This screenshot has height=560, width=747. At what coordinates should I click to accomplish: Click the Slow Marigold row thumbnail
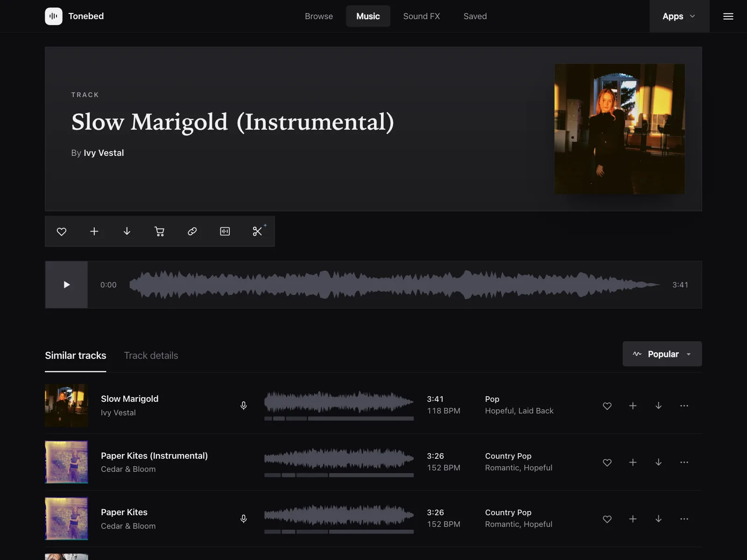click(66, 406)
